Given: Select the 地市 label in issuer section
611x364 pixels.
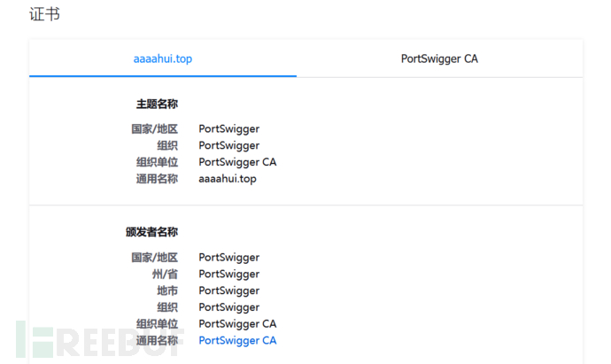Looking at the screenshot, I should tap(167, 290).
